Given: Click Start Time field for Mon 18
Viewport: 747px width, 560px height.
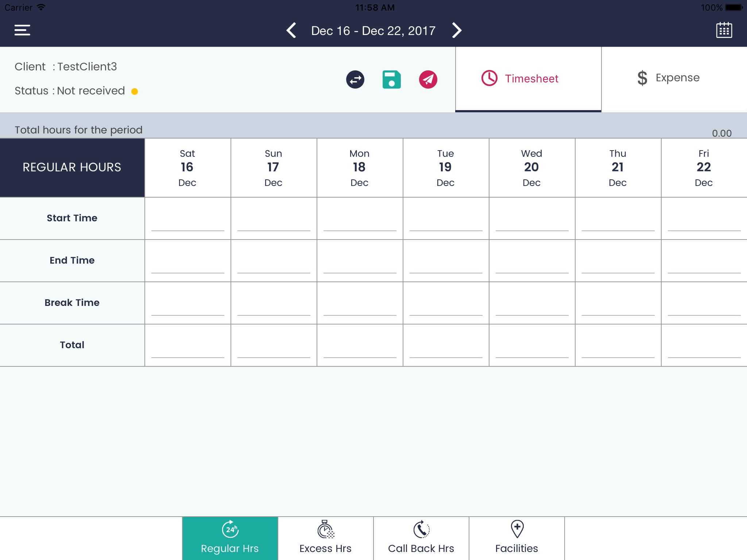Looking at the screenshot, I should [360, 218].
